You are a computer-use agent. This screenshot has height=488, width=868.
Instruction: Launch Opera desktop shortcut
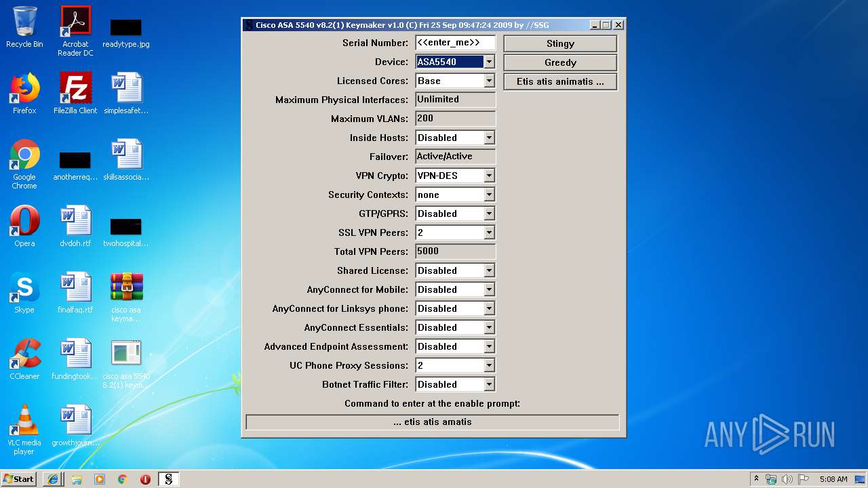click(x=24, y=226)
